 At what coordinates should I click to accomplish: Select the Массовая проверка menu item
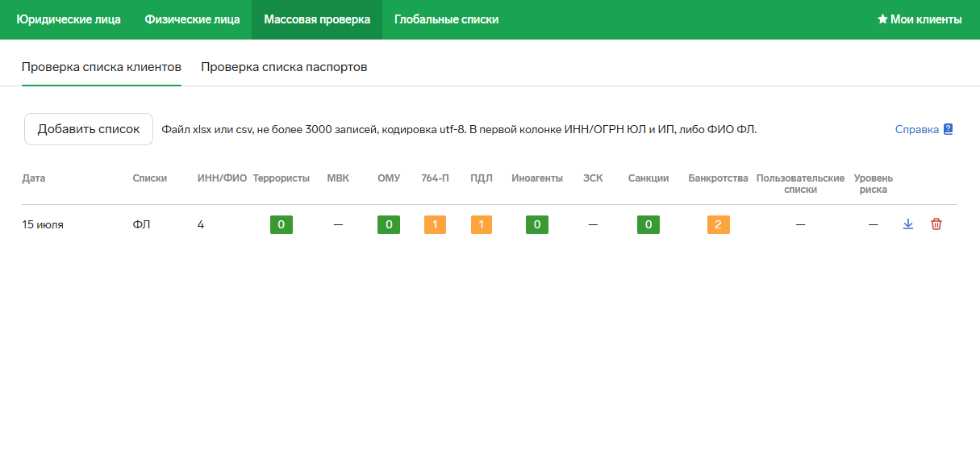click(317, 19)
